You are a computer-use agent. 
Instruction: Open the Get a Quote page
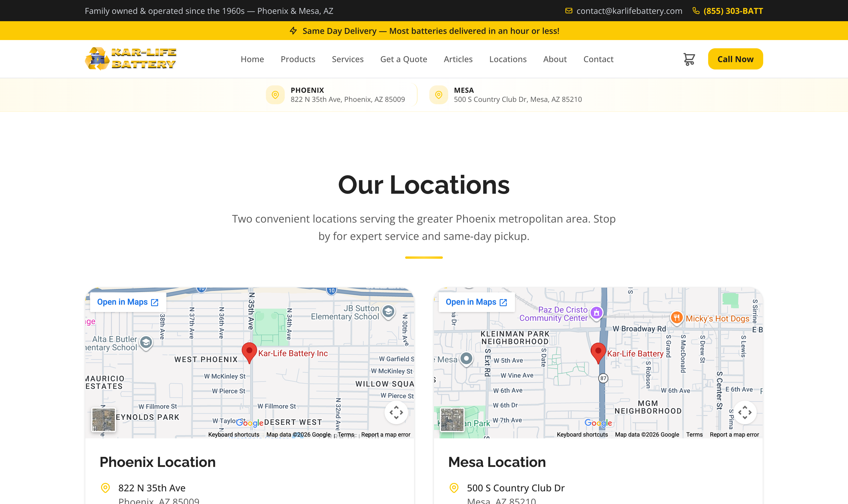click(x=403, y=59)
